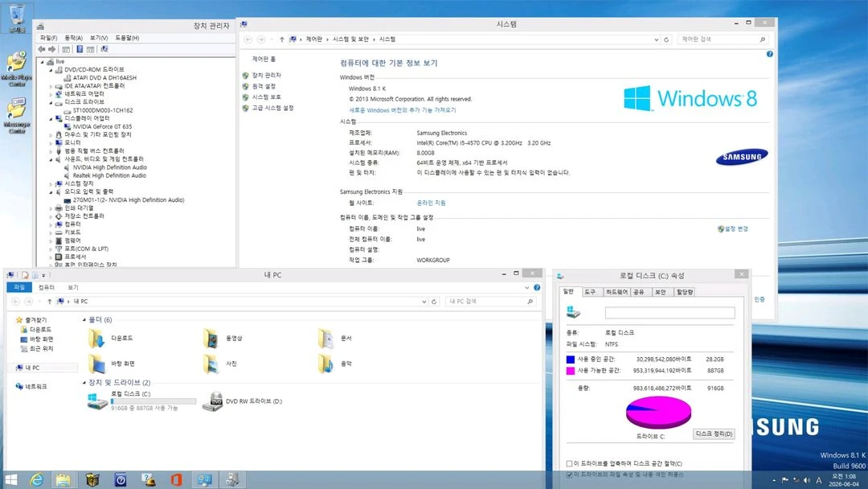Click the drive label input field in properties
The image size is (868, 489).
(669, 313)
